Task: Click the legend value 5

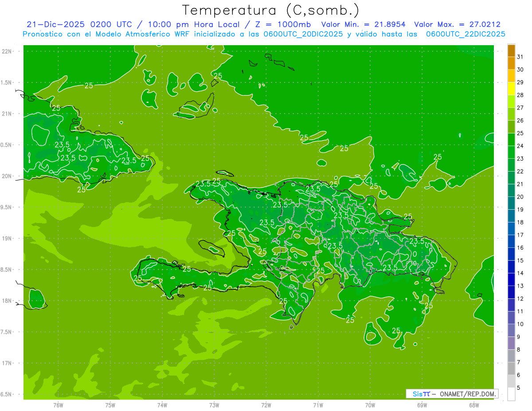Action: click(x=519, y=388)
